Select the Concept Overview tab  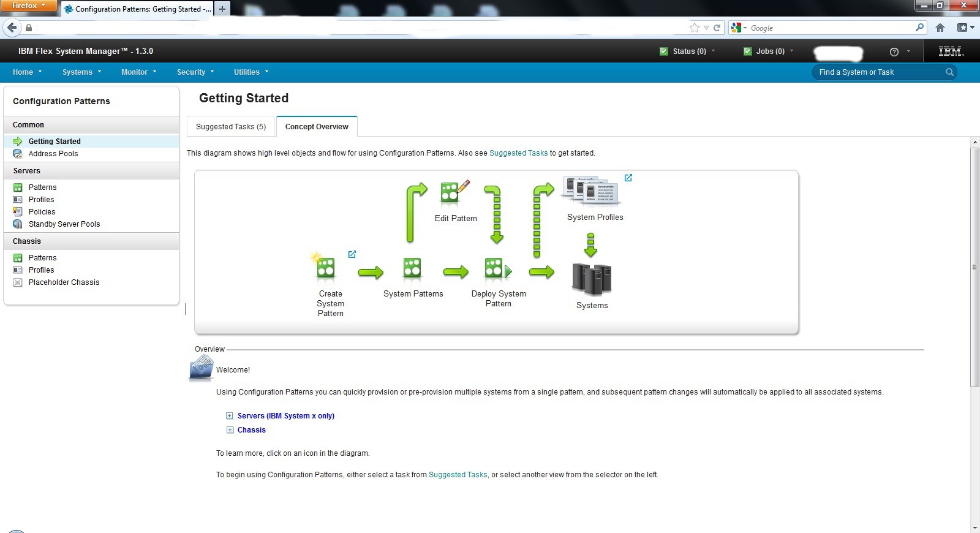317,127
